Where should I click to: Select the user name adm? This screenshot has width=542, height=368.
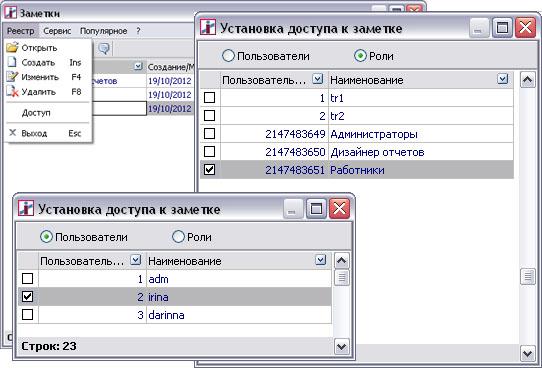158,279
